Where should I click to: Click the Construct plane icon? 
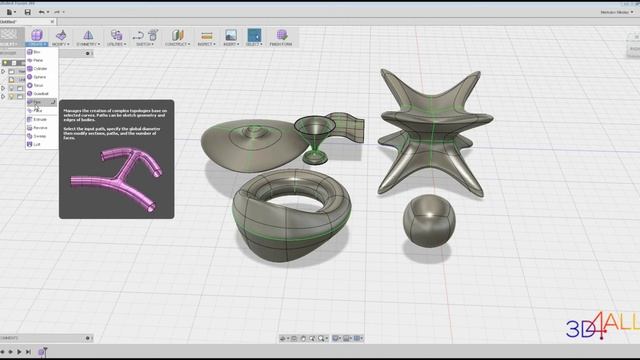coord(178,35)
